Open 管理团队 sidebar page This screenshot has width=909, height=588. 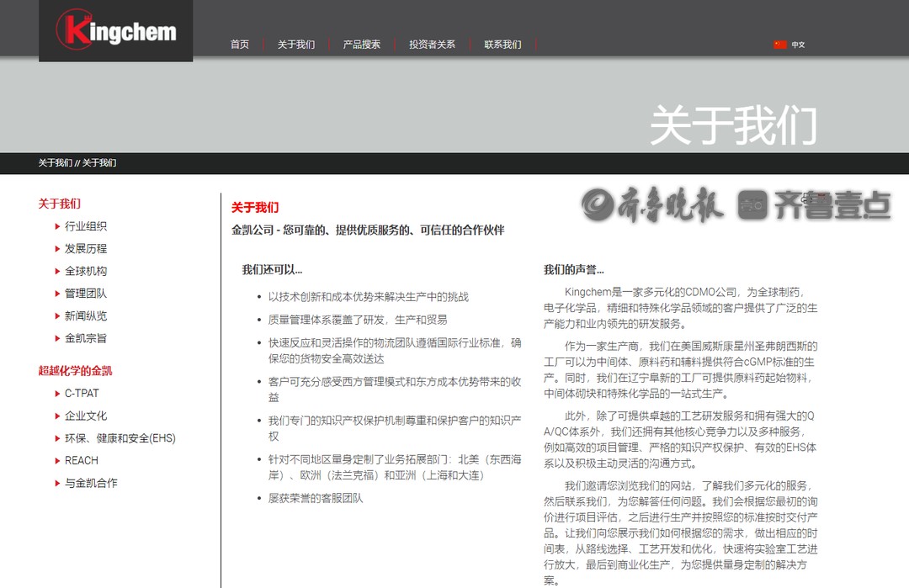pyautogui.click(x=86, y=294)
